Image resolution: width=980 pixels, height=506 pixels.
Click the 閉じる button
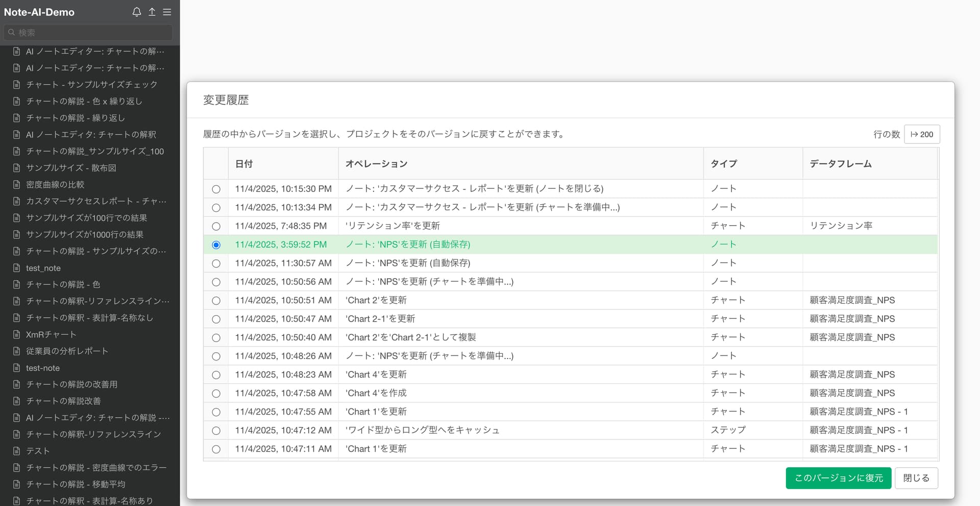tap(916, 478)
